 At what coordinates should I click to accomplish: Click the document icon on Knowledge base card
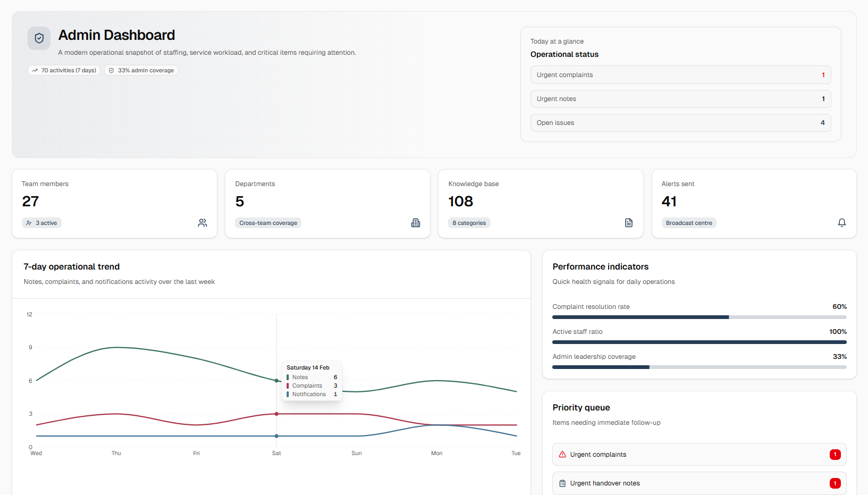[629, 223]
